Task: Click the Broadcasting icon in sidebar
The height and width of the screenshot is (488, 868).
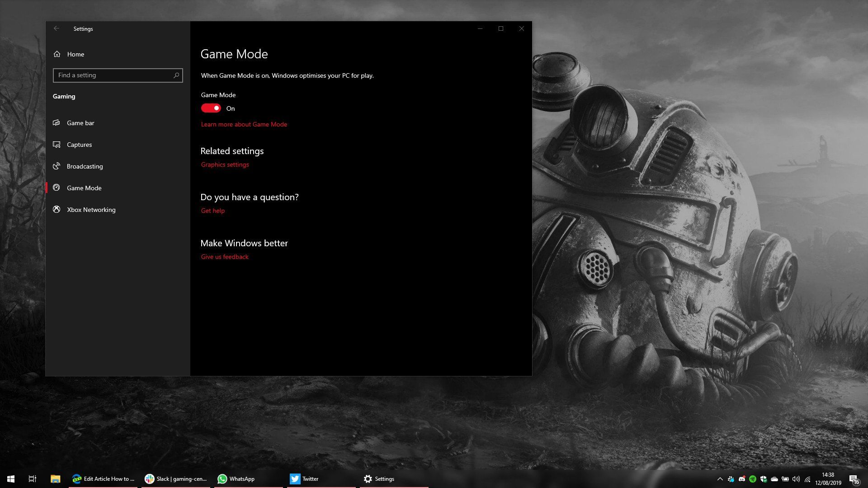Action: point(56,166)
